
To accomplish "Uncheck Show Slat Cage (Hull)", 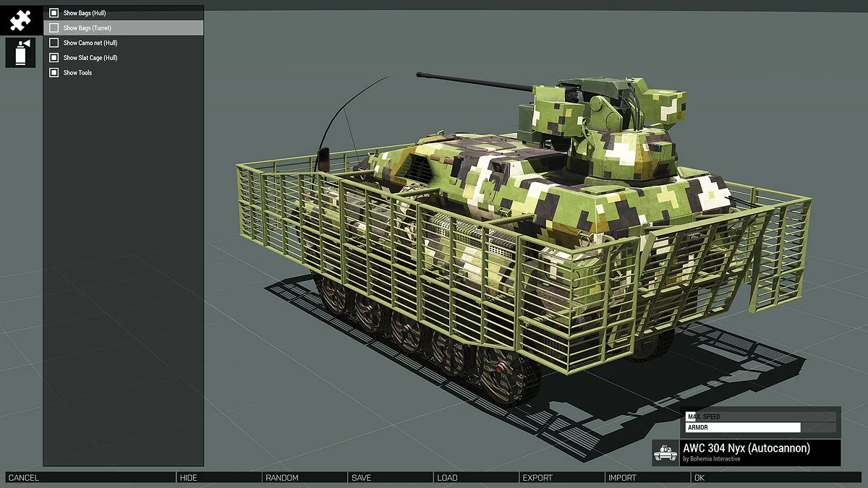I will pyautogui.click(x=54, y=57).
